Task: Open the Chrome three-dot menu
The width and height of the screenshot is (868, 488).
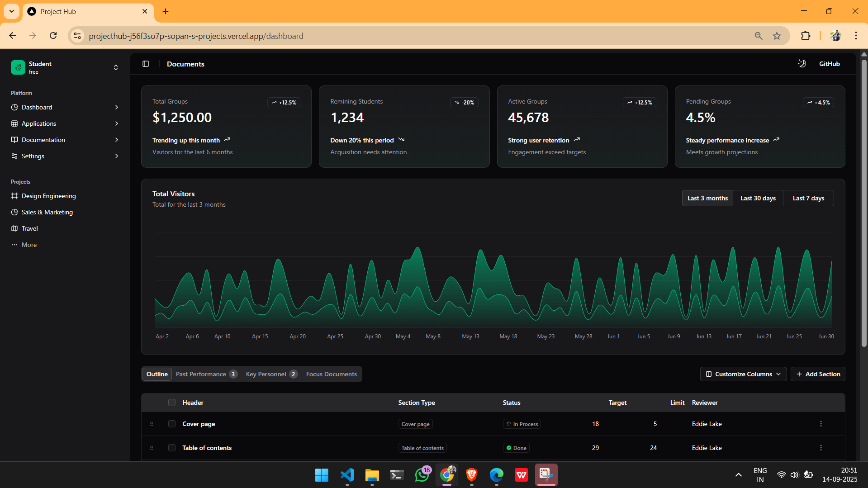Action: coord(856,36)
